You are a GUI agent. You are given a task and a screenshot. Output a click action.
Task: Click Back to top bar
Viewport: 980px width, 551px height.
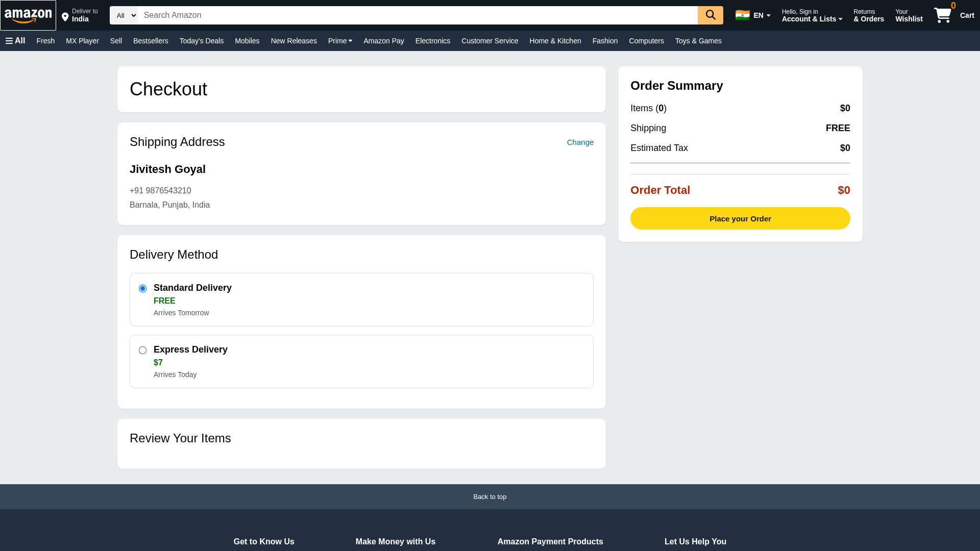click(490, 497)
